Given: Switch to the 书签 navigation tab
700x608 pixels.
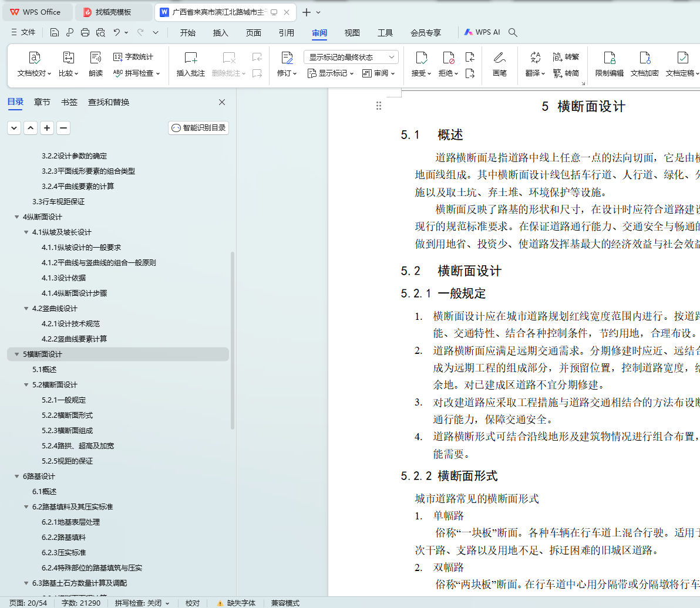Looking at the screenshot, I should pyautogui.click(x=69, y=102).
